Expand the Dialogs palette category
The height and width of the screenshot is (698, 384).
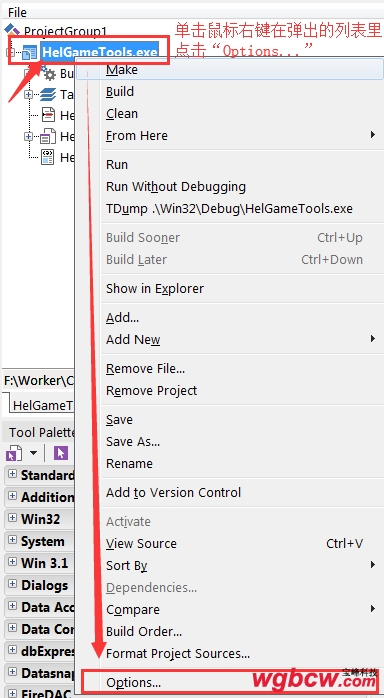pyautogui.click(x=12, y=584)
